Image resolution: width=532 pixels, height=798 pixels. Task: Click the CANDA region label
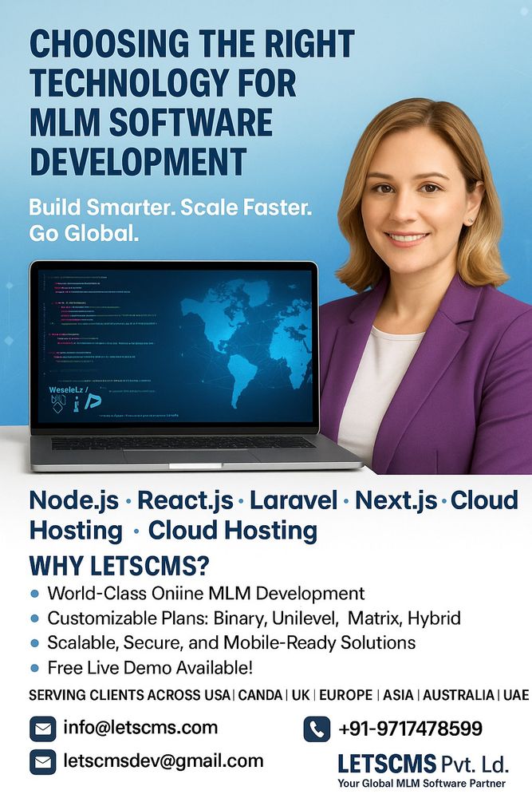260,695
